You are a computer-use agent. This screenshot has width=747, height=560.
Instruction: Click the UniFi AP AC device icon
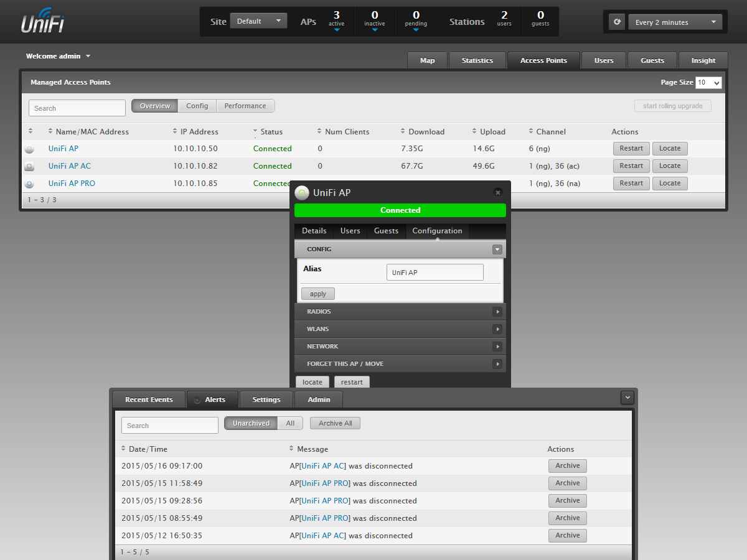coord(29,167)
